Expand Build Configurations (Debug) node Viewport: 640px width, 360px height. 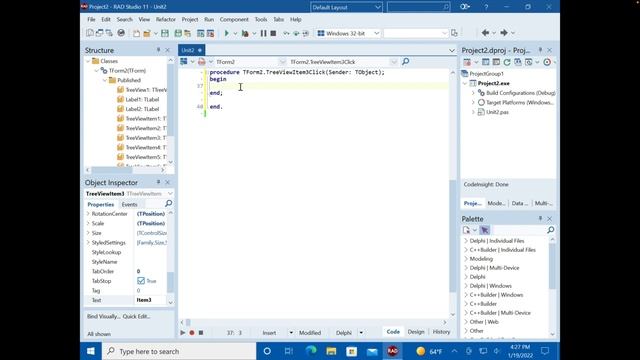pyautogui.click(x=473, y=93)
